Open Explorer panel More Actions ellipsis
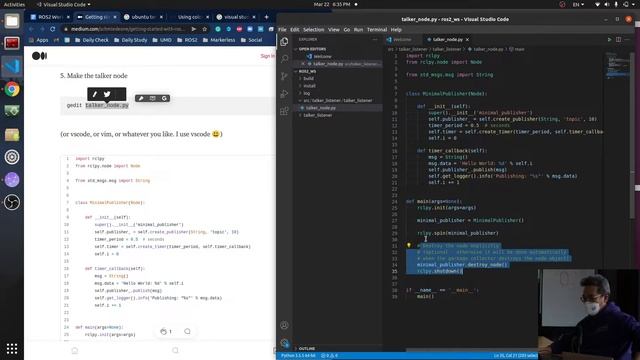Screen dimensions: 640x360 pyautogui.click(x=375, y=40)
